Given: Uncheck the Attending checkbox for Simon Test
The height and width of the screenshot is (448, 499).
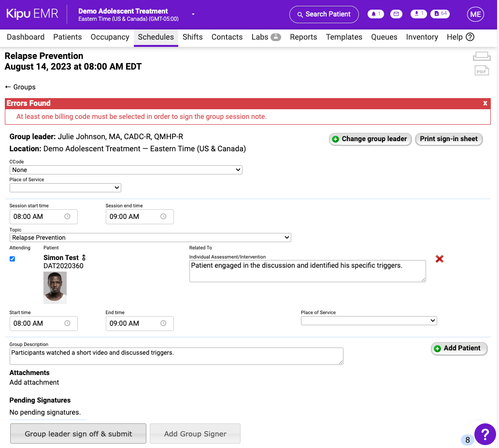Looking at the screenshot, I should 13,259.
